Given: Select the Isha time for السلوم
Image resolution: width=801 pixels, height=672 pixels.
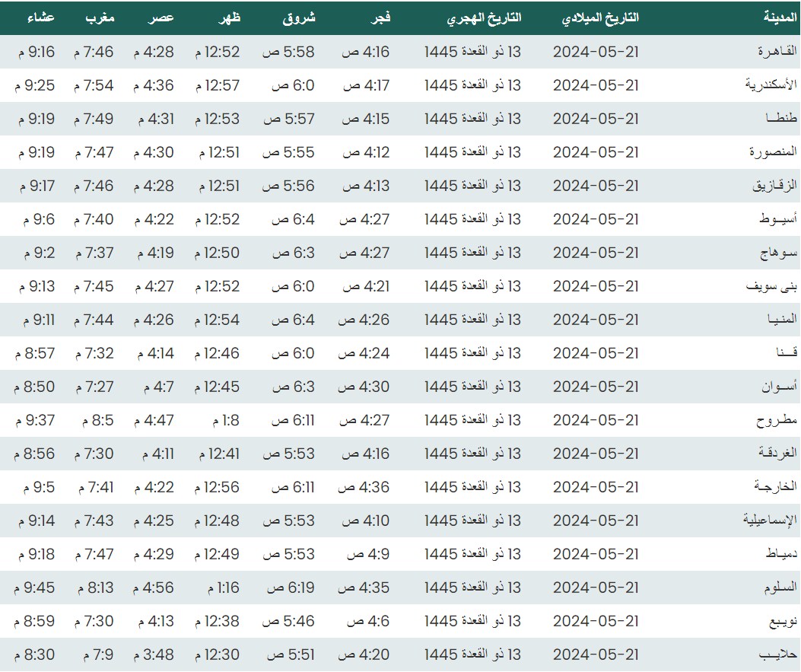Looking at the screenshot, I should pyautogui.click(x=35, y=588).
